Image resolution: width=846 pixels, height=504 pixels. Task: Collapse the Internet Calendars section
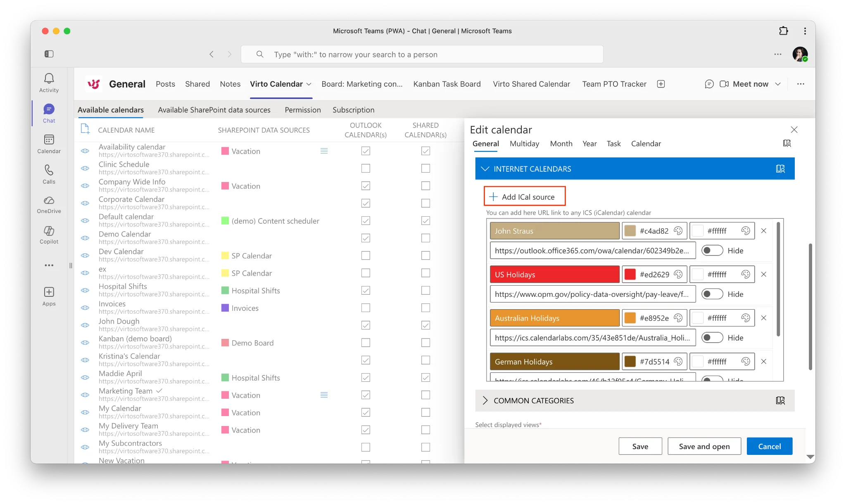point(485,169)
